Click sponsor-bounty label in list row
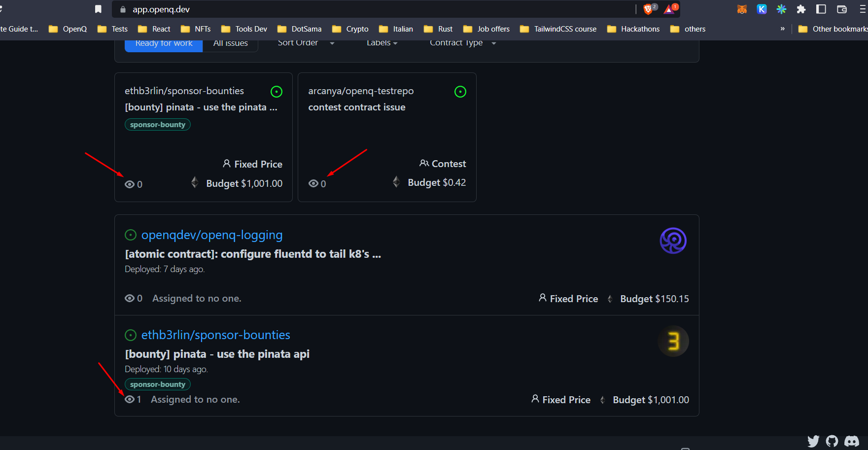Viewport: 868px width, 450px height. point(158,384)
